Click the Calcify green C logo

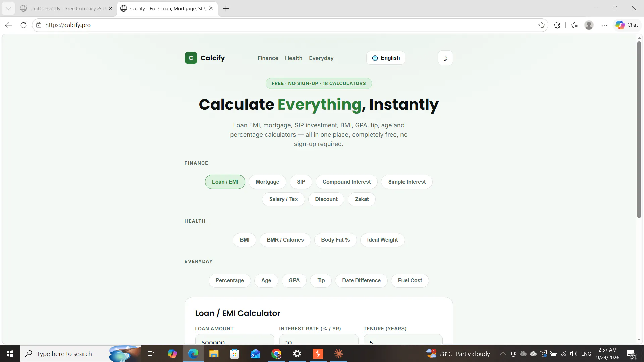pos(191,58)
